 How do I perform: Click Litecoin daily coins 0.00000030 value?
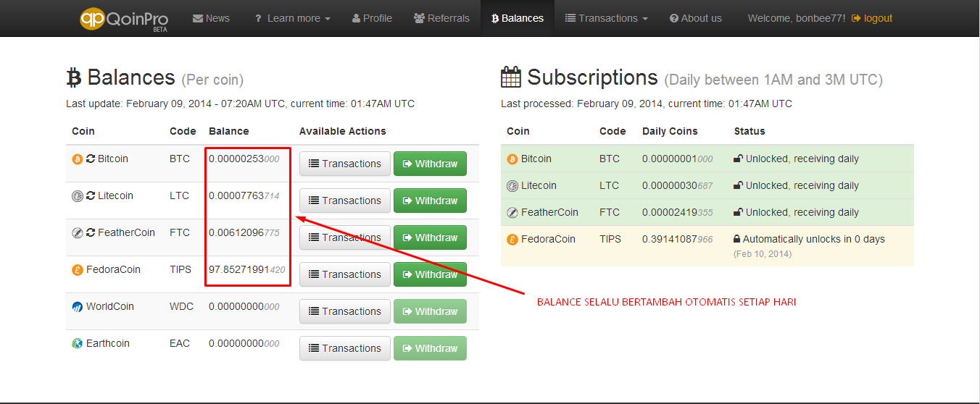(x=677, y=185)
